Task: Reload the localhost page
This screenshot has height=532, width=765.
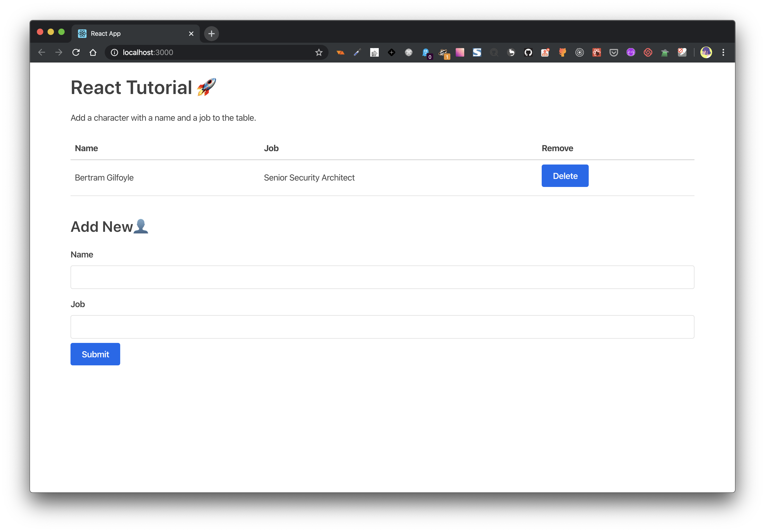Action: (76, 52)
